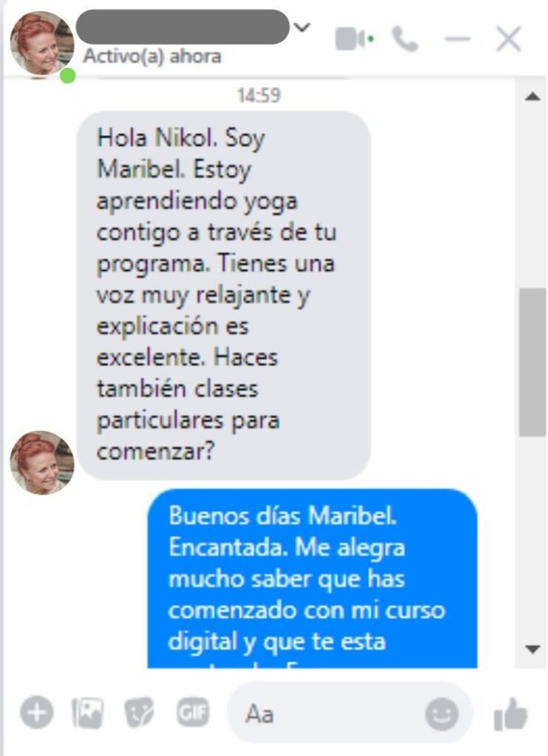Click the scrollbar down arrow
The height and width of the screenshot is (756, 548).
pos(532,649)
